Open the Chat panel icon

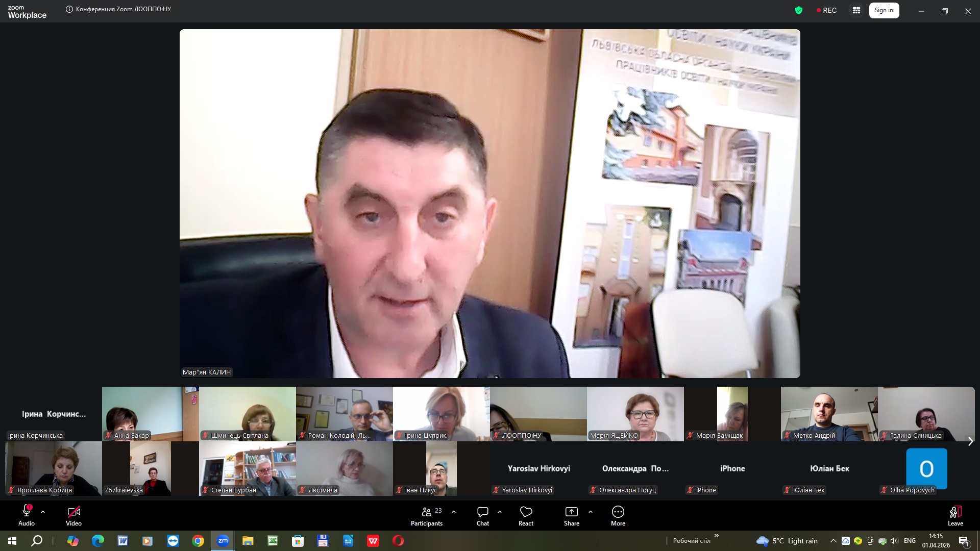point(482,512)
